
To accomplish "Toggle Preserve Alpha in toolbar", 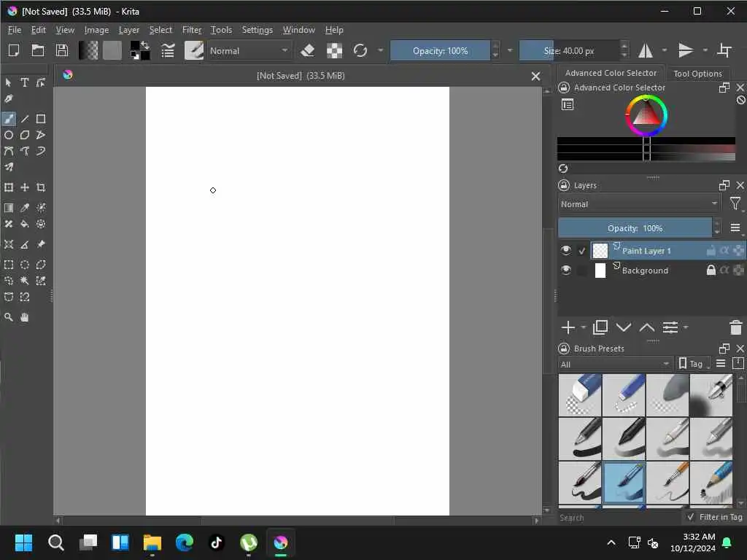I will click(x=334, y=50).
